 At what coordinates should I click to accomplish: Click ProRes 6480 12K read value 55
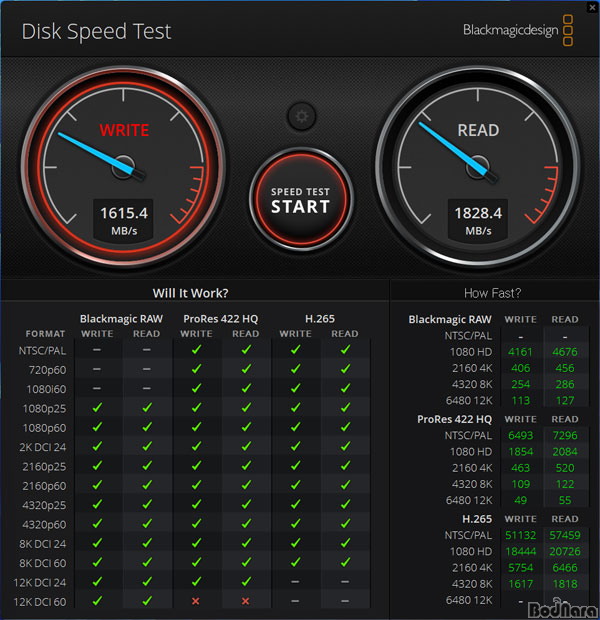click(x=565, y=500)
